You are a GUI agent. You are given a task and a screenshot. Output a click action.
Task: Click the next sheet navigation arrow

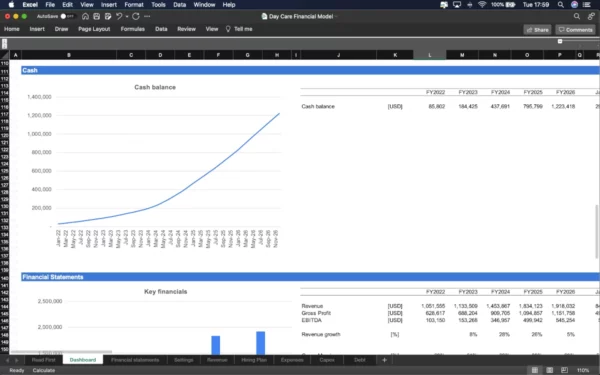pyautogui.click(x=16, y=360)
